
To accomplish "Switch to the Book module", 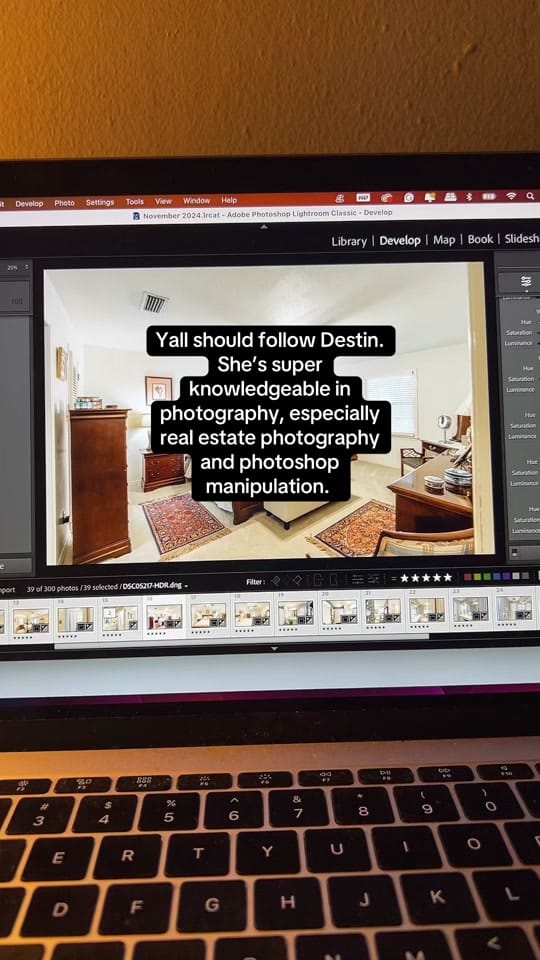I will click(x=480, y=239).
